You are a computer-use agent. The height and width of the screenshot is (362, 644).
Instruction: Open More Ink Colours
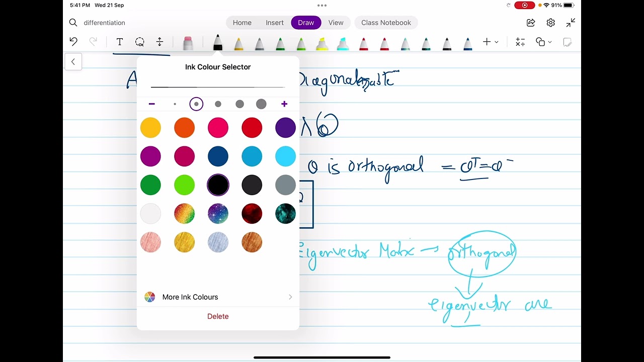pos(218,297)
